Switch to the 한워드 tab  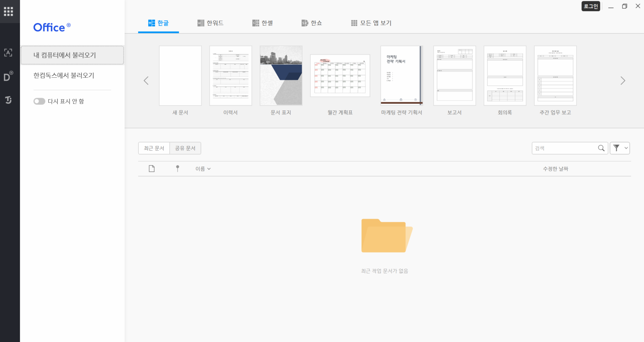pos(210,23)
